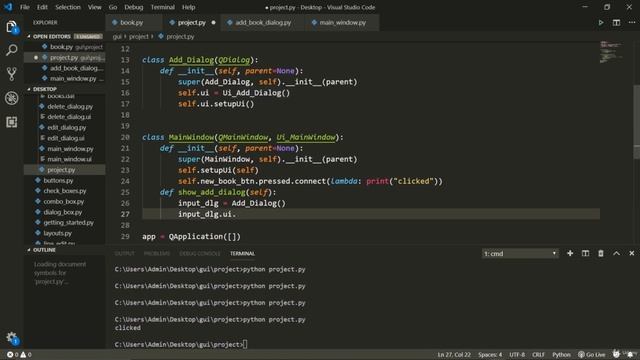Click the VS Code logo in title bar
The height and width of the screenshot is (360, 640).
tap(8, 7)
